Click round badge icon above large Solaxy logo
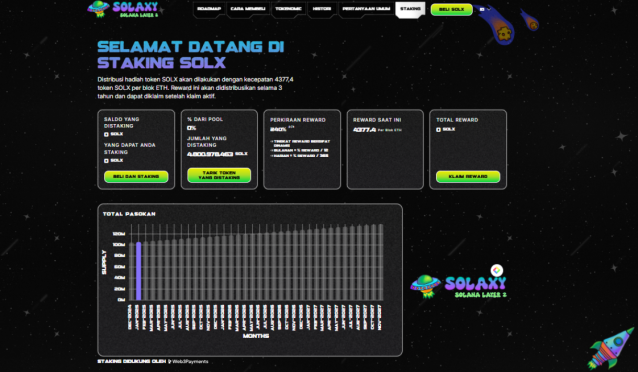The image size is (638, 372). [496, 270]
